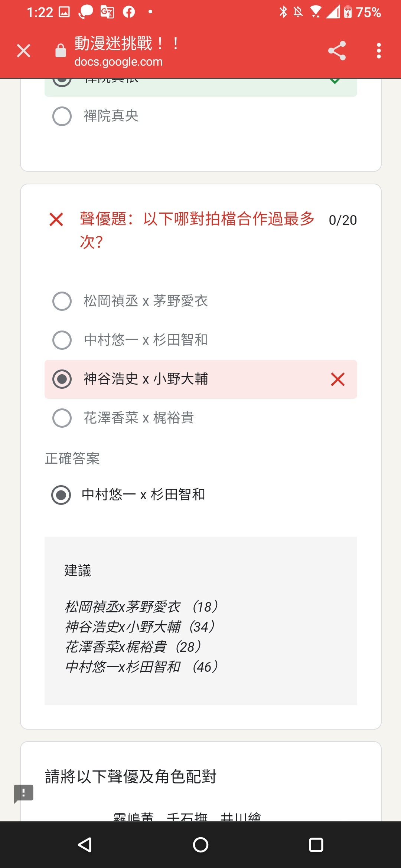Tap the 建議 feedback box
This screenshot has height=868, width=401.
coord(201,621)
